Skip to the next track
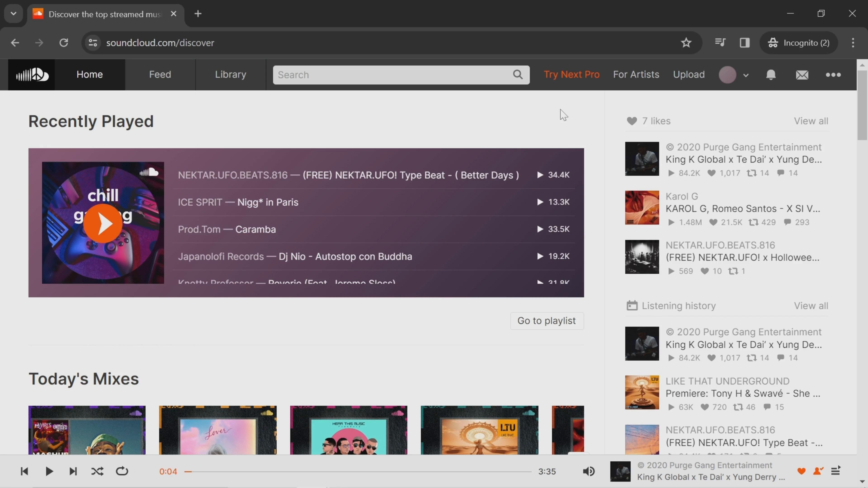 pos(73,471)
